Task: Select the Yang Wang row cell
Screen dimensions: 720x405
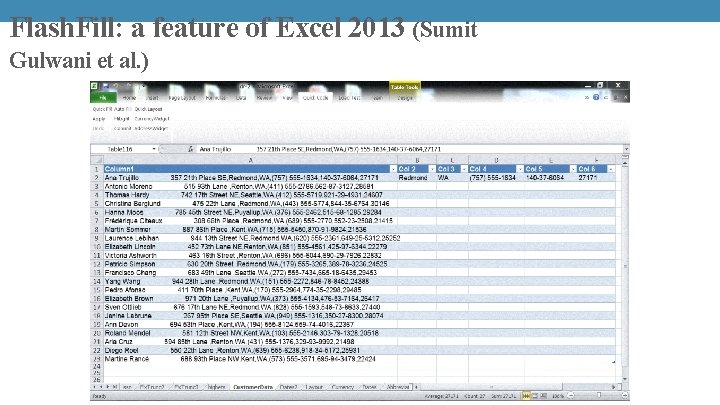Action: tap(250, 281)
